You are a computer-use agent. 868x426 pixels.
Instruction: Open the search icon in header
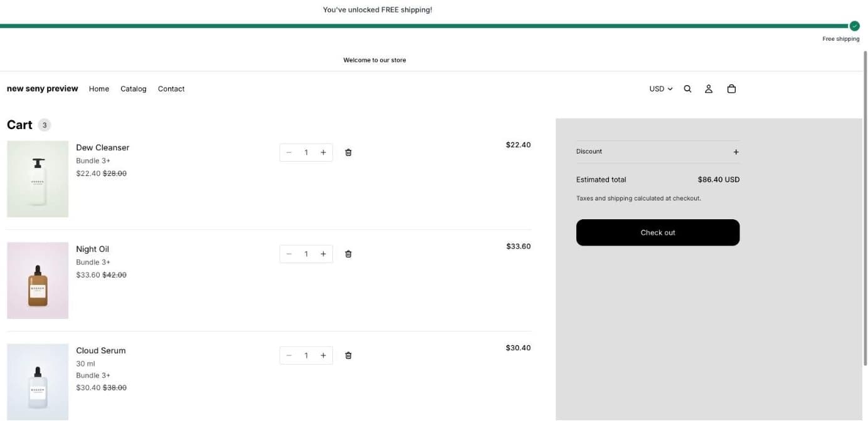point(687,89)
